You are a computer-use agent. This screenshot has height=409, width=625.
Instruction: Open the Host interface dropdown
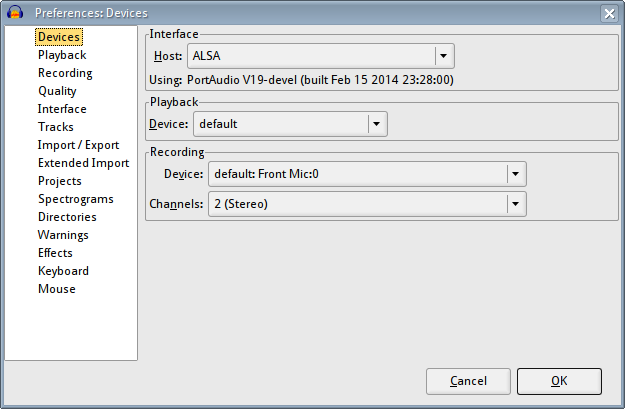coord(444,56)
